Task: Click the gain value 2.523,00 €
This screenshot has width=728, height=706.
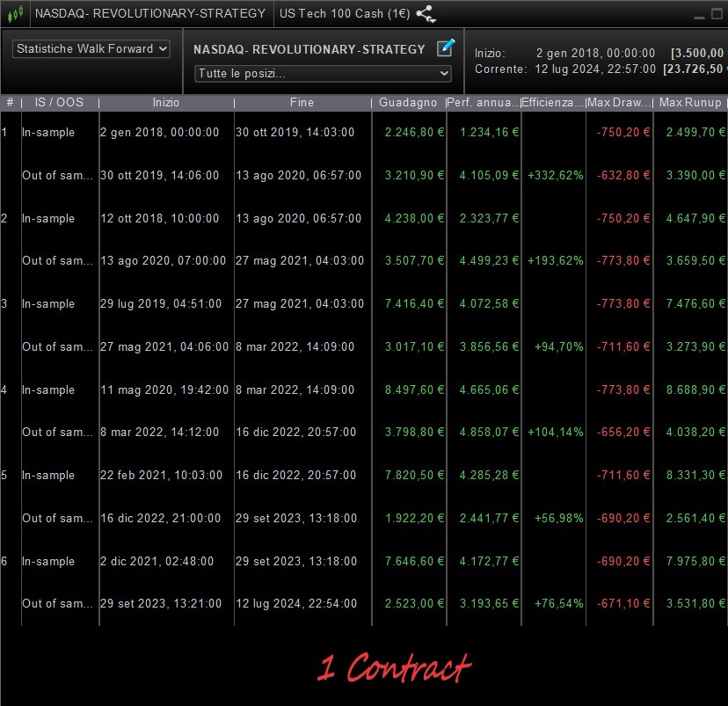Action: (x=415, y=603)
